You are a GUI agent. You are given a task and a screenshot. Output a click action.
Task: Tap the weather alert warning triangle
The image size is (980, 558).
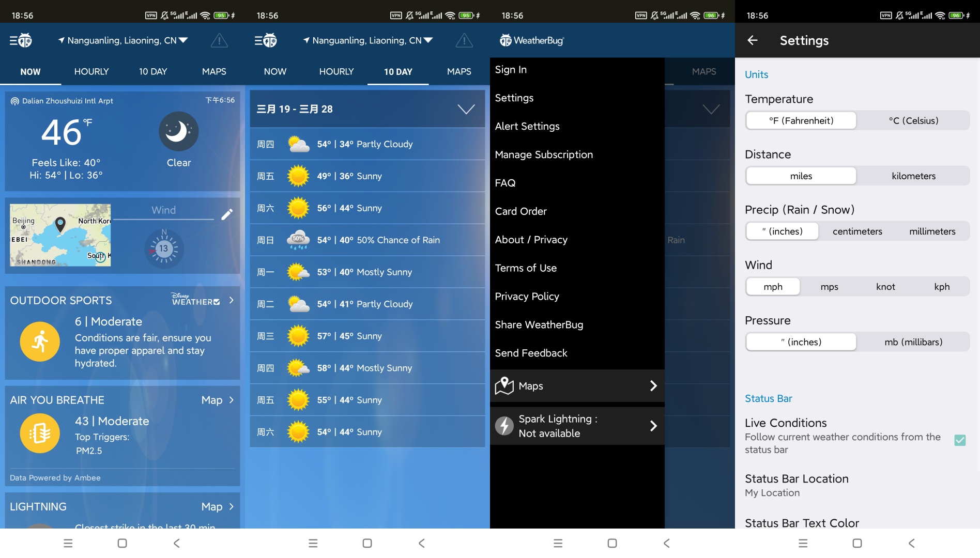[x=219, y=40]
